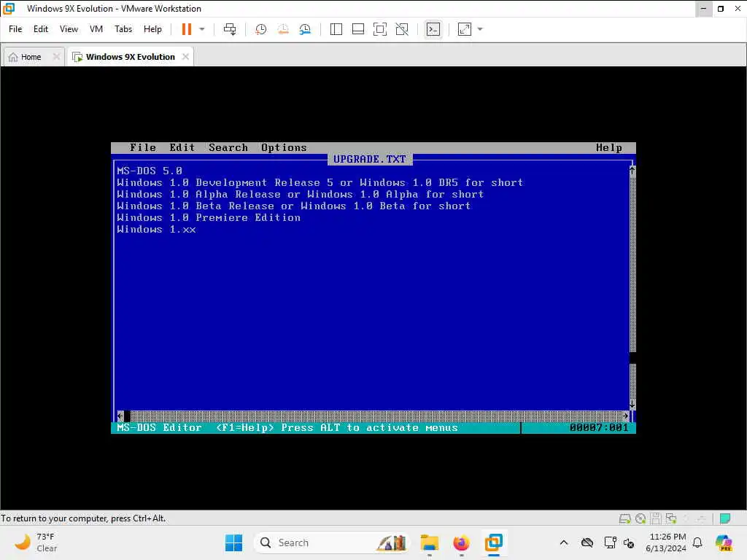Click the 'Windows 1.0 Development Release 5' line
Viewport: 747px width, 560px height.
[x=320, y=182]
